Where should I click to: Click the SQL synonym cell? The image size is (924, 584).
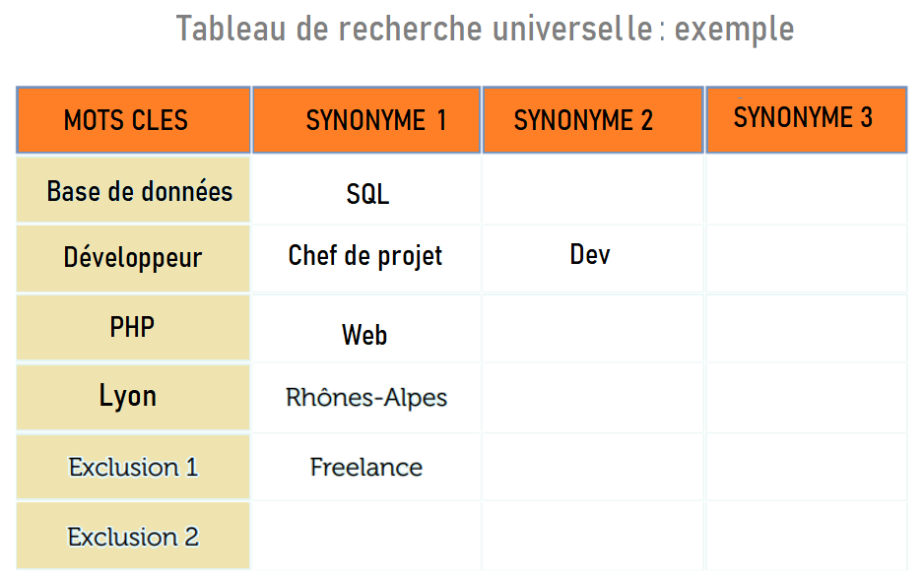pyautogui.click(x=366, y=193)
